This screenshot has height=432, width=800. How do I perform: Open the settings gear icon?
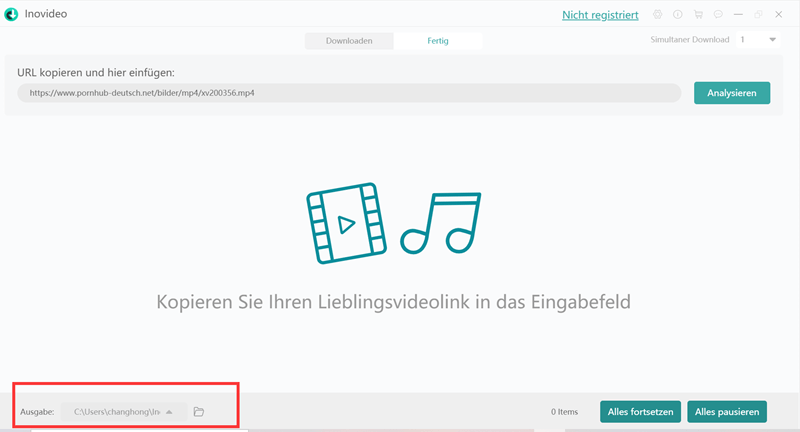click(657, 15)
